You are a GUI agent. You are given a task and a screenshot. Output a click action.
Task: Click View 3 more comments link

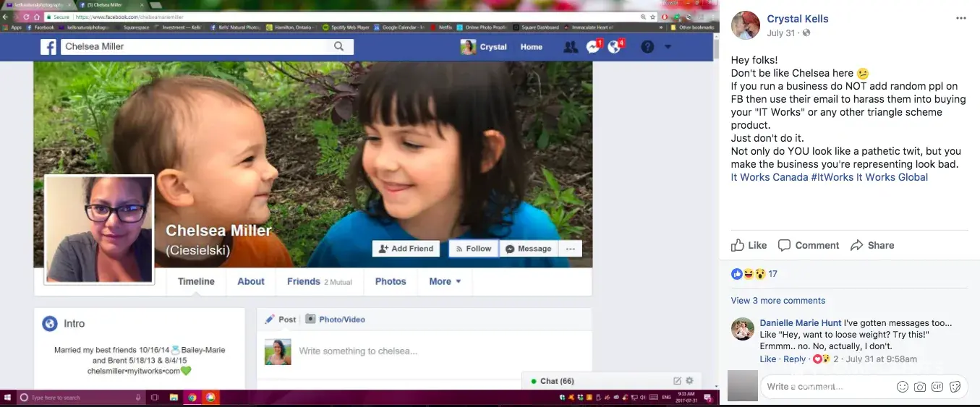click(x=777, y=301)
